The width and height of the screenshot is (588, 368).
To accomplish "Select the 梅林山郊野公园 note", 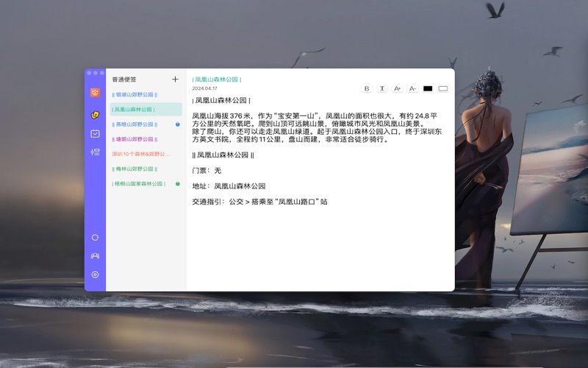I will [135, 169].
